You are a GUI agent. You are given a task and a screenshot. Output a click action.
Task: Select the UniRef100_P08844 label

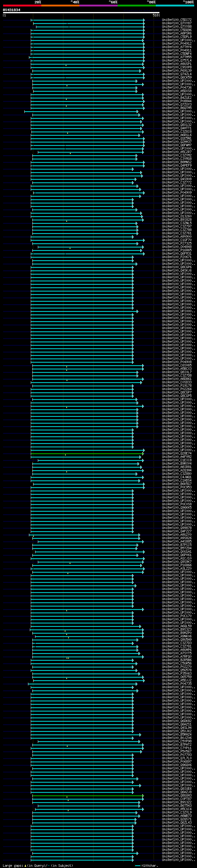tap(177, 101)
